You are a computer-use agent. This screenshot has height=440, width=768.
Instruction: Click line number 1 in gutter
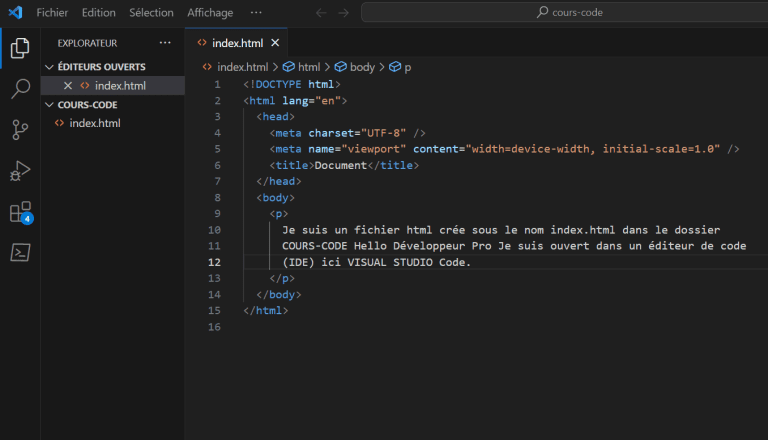click(x=217, y=85)
